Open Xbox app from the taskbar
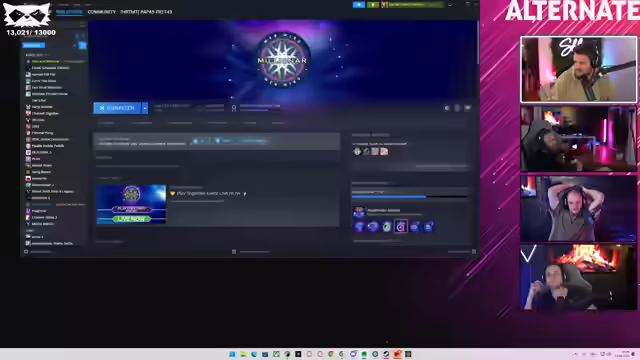This screenshot has height=360, width=640. tap(276, 354)
